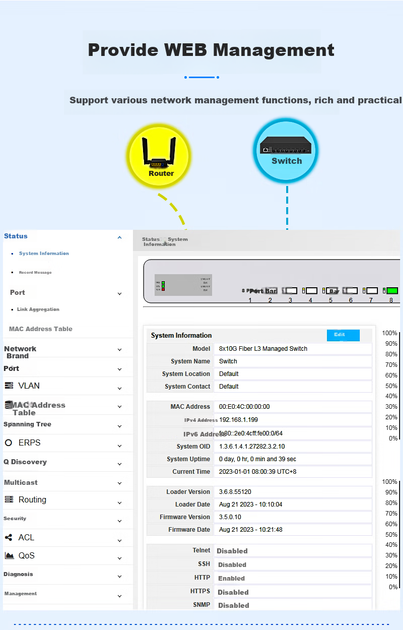Expand the Spanning Tree chevron
403x630 pixels.
119,426
